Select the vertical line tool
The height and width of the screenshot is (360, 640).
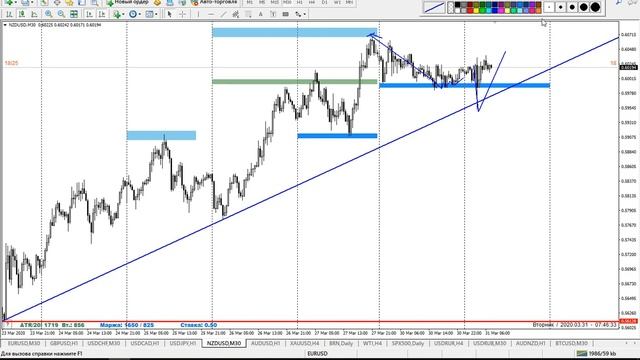(x=198, y=14)
